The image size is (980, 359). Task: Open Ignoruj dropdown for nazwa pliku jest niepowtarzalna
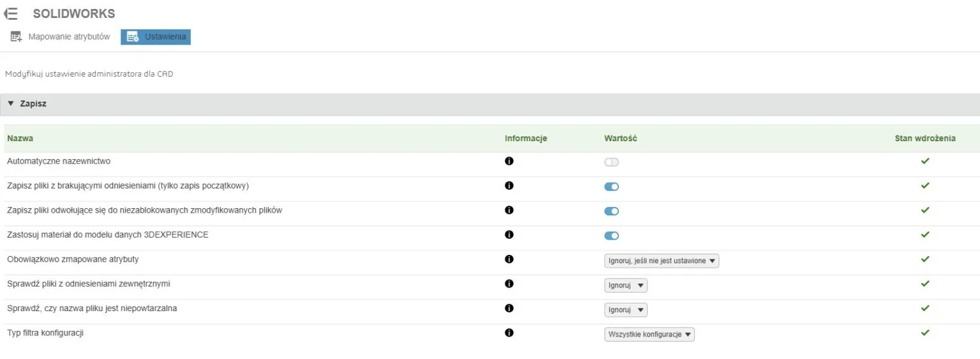tap(626, 310)
